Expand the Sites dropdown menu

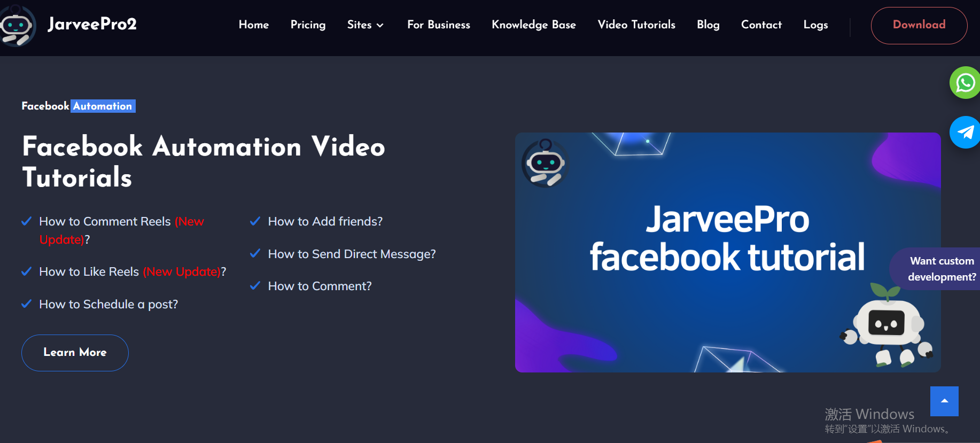(x=365, y=25)
